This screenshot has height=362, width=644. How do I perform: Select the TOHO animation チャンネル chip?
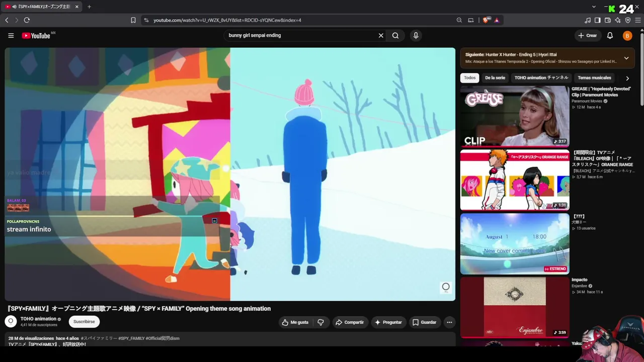click(541, 78)
